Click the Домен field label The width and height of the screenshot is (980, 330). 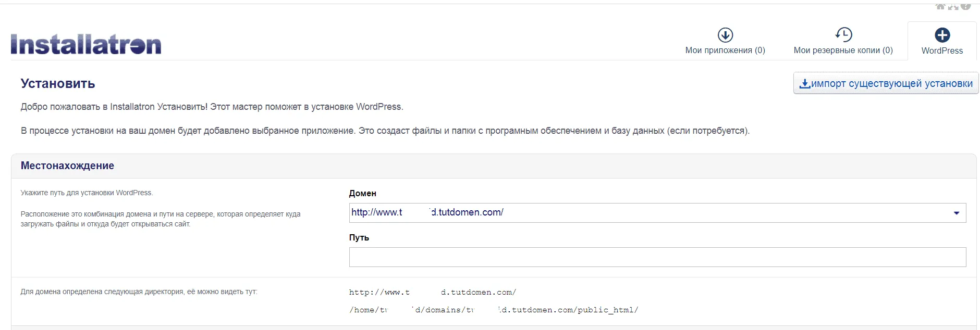(x=362, y=193)
